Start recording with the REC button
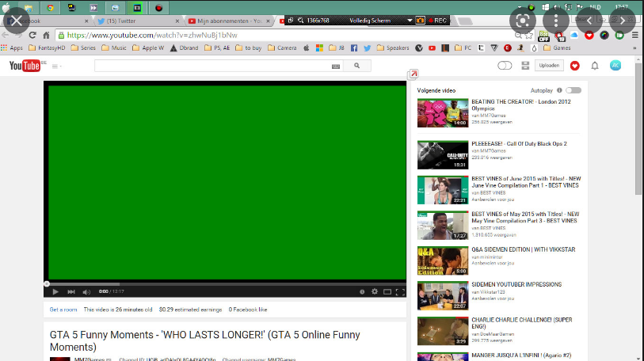This screenshot has height=361, width=644. [x=438, y=21]
